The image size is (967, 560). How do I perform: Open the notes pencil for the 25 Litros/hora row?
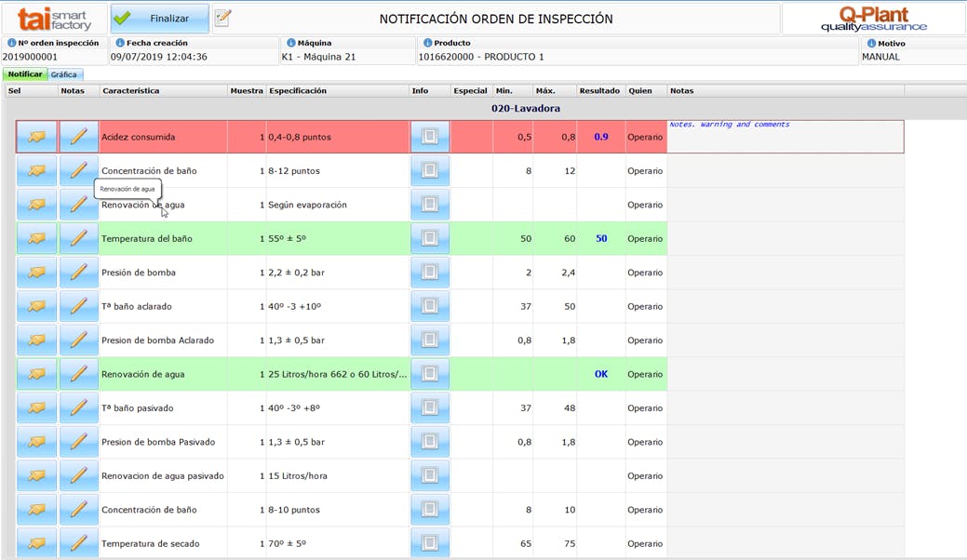tap(79, 374)
